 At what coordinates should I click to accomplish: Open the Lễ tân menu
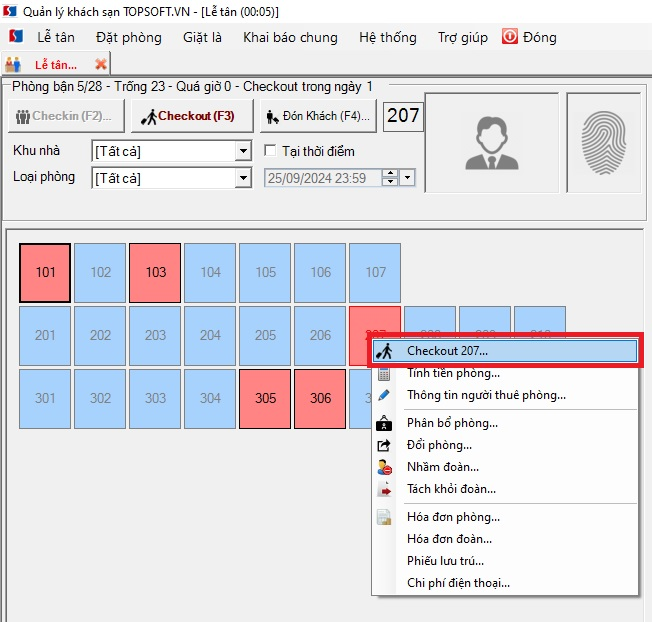coord(56,37)
